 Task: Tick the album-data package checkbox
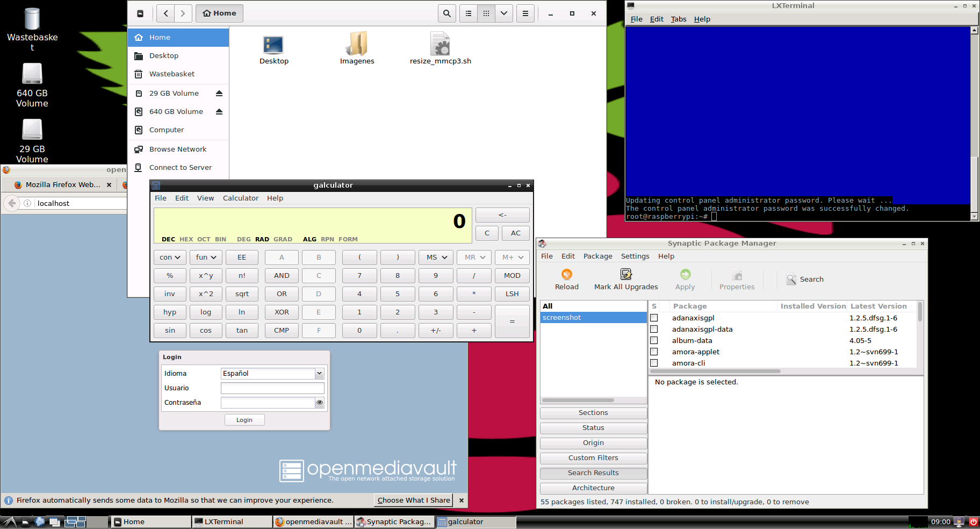(x=654, y=341)
